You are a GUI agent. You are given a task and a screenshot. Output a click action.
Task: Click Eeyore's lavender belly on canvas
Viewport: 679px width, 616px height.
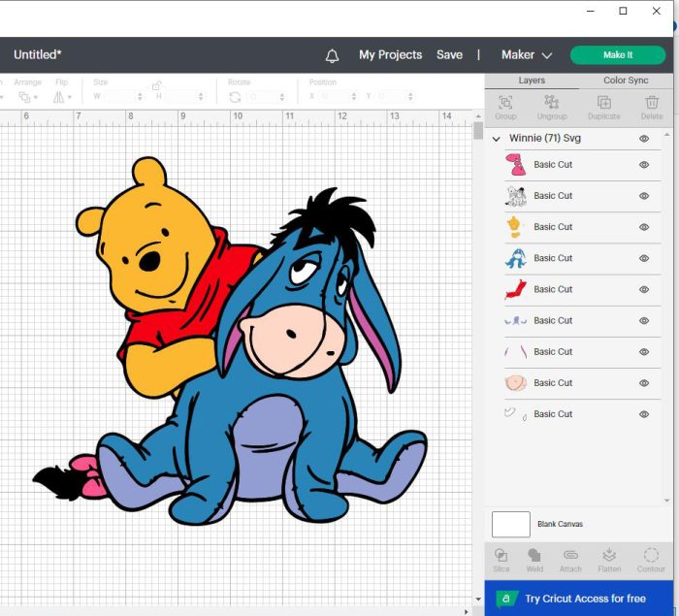(x=267, y=446)
